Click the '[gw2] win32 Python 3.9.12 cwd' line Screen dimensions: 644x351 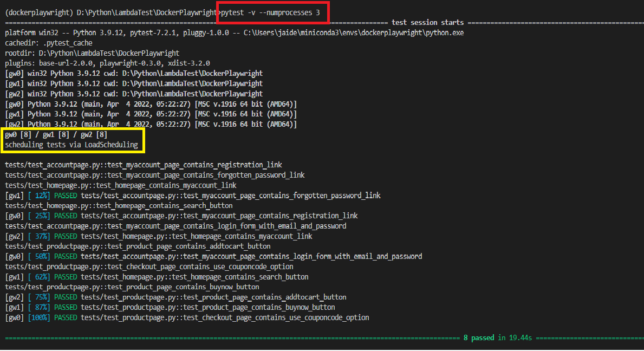[x=134, y=94]
